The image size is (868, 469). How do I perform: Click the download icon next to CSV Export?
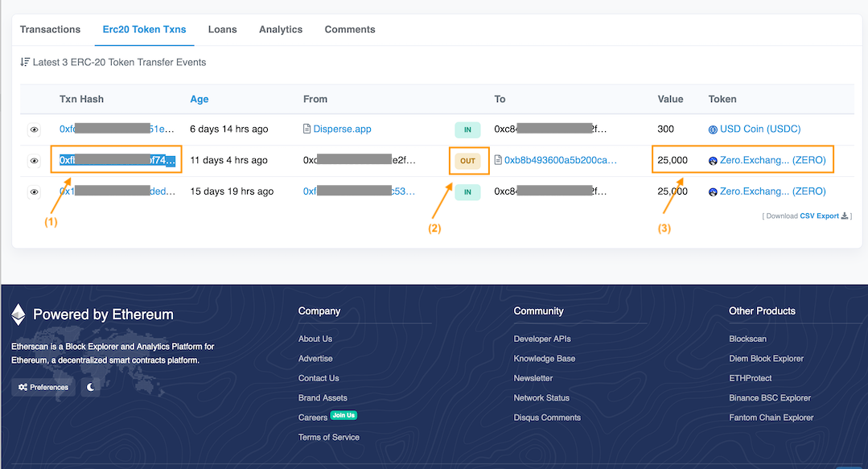[845, 216]
